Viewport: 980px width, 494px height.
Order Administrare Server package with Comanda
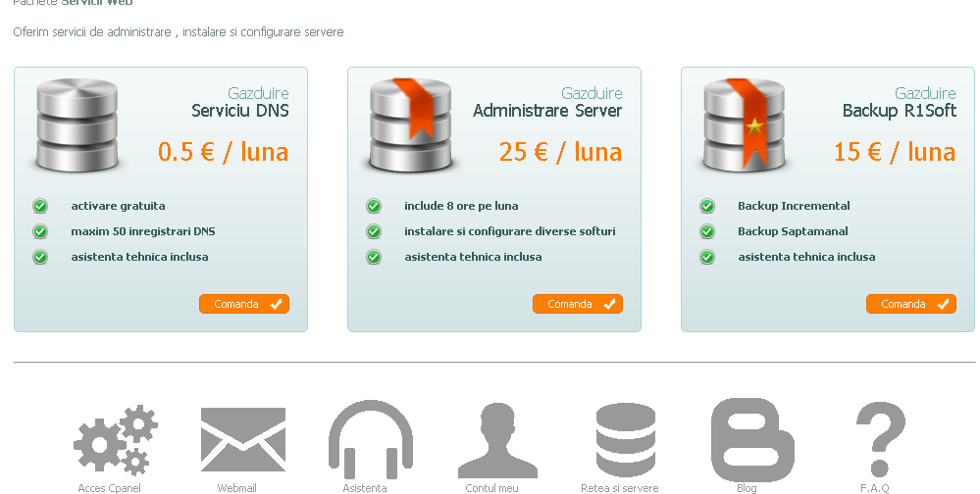click(x=578, y=304)
